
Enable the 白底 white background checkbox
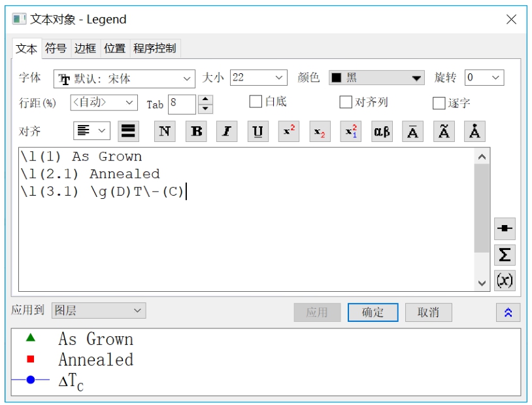click(x=256, y=102)
